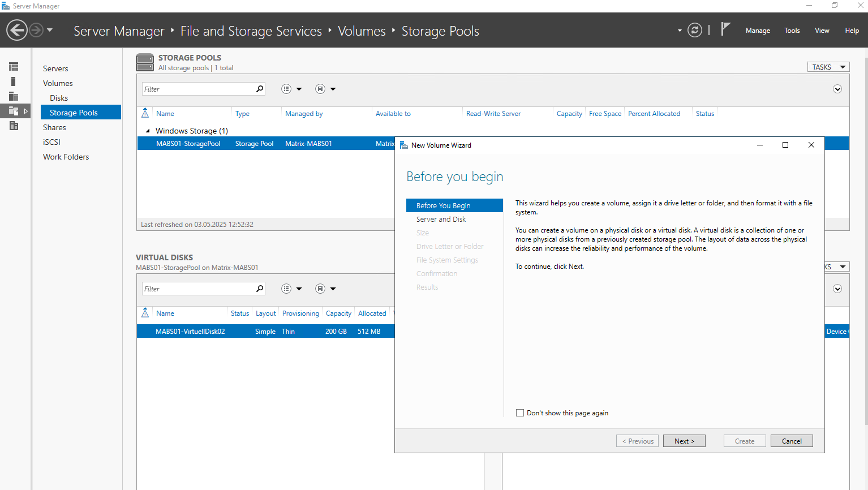Viewport: 868px width, 490px height.
Task: Open the Manage menu
Action: [758, 31]
